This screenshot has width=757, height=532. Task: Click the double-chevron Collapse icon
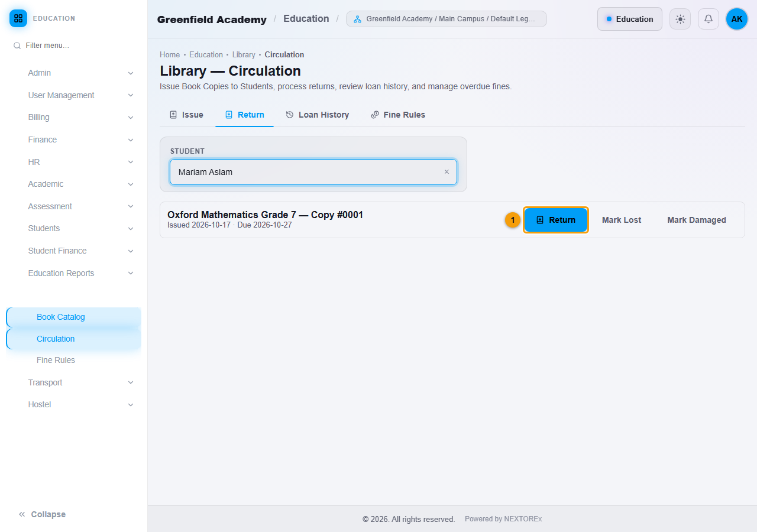coord(22,514)
